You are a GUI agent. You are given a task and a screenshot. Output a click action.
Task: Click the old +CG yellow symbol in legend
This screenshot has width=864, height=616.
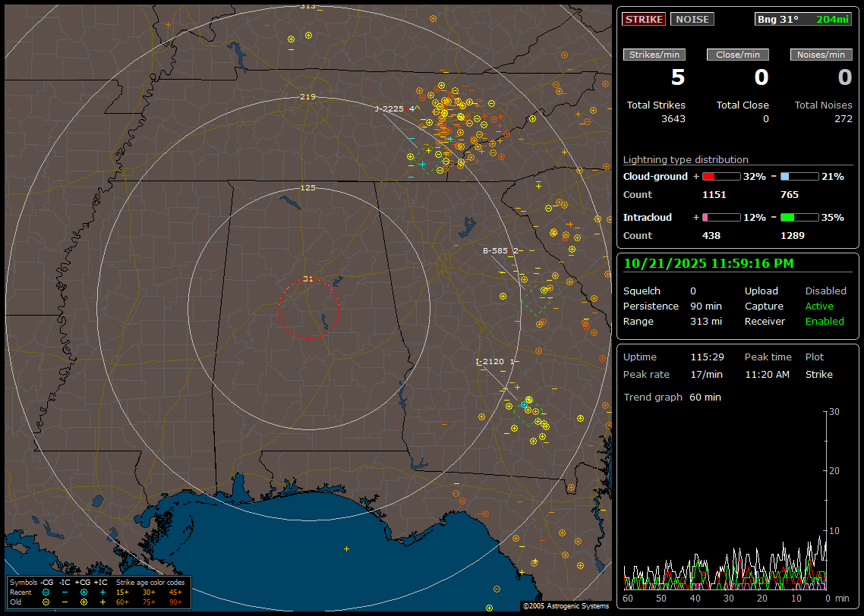(x=84, y=602)
